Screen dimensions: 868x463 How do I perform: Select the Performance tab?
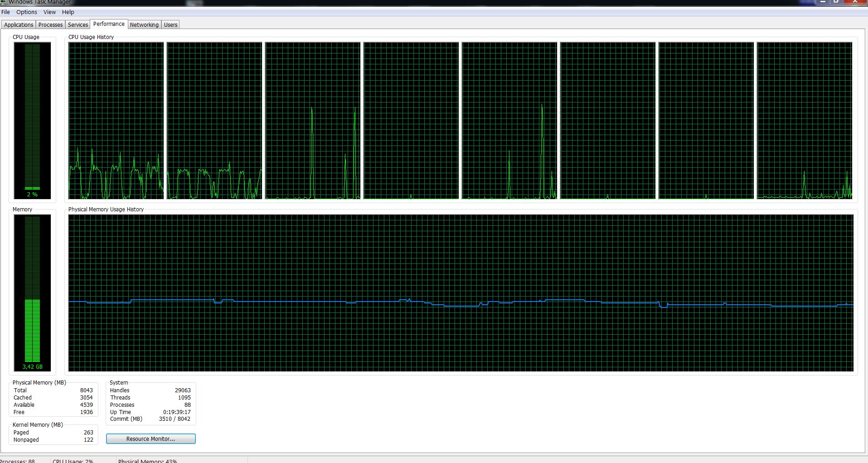coord(109,24)
